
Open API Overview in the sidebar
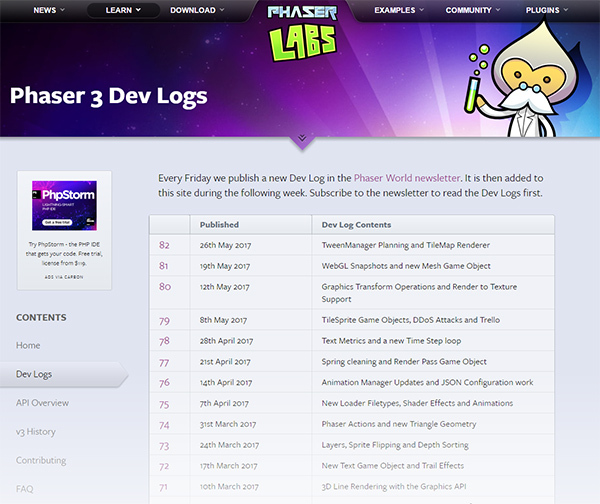coord(42,403)
